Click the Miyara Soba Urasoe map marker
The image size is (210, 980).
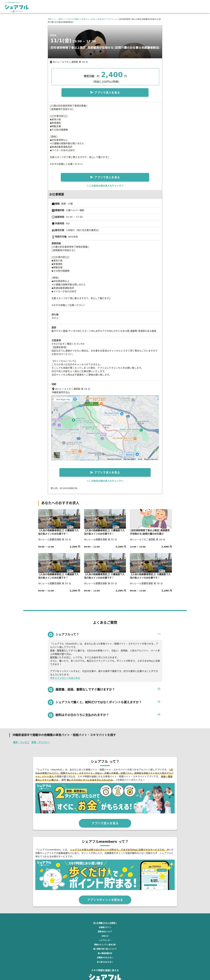[101, 403]
